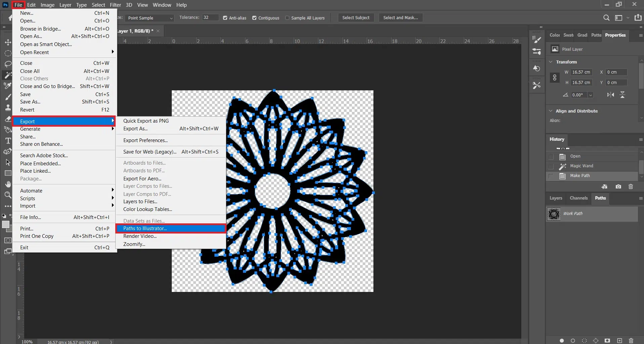644x344 pixels.
Task: Click the search icon in options bar
Action: (606, 18)
